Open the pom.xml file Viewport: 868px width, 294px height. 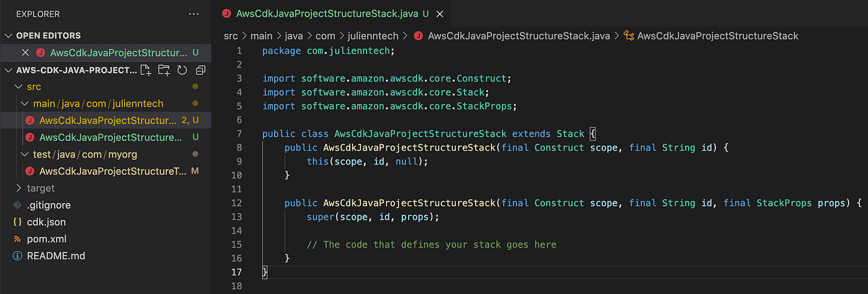(x=46, y=239)
